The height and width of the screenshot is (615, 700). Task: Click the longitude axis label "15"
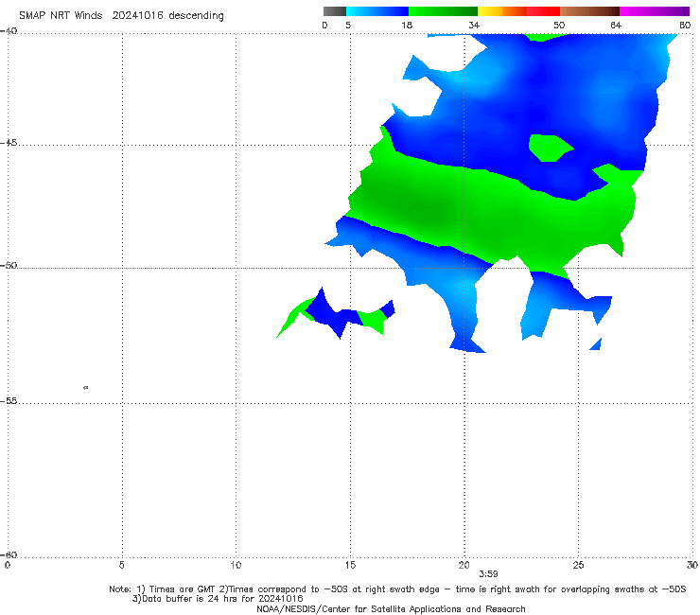pos(350,565)
